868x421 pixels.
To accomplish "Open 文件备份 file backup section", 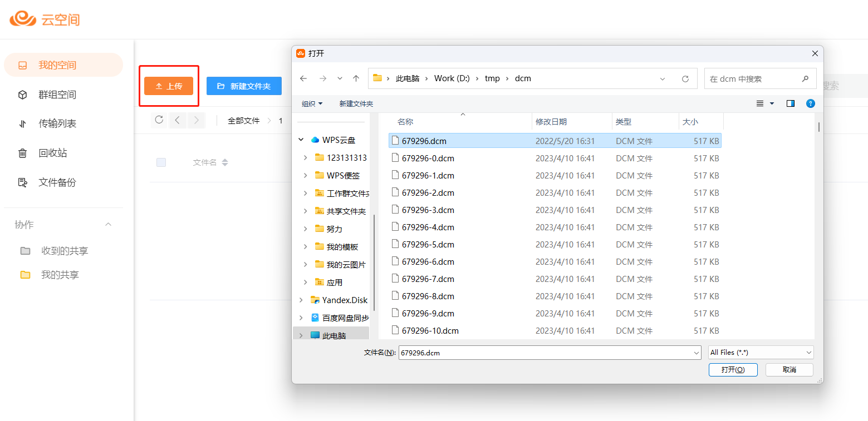I will click(57, 182).
